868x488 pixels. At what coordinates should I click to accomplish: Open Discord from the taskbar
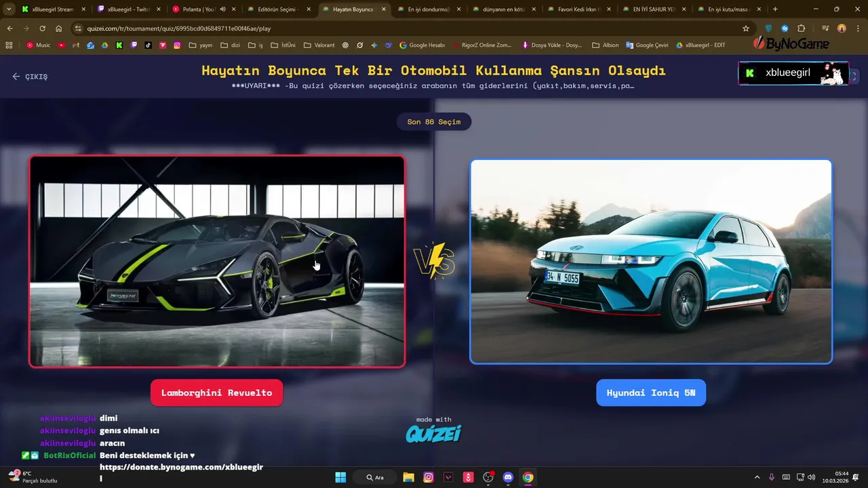pyautogui.click(x=508, y=477)
